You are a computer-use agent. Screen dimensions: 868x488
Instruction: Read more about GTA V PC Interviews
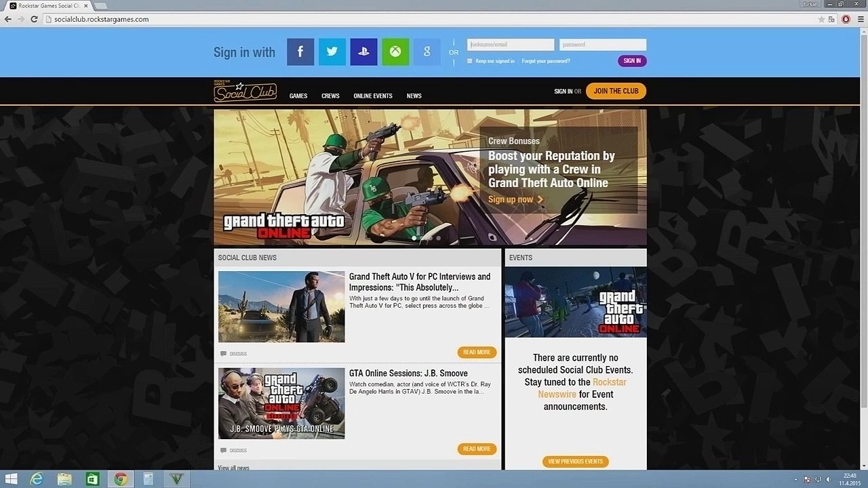[477, 352]
